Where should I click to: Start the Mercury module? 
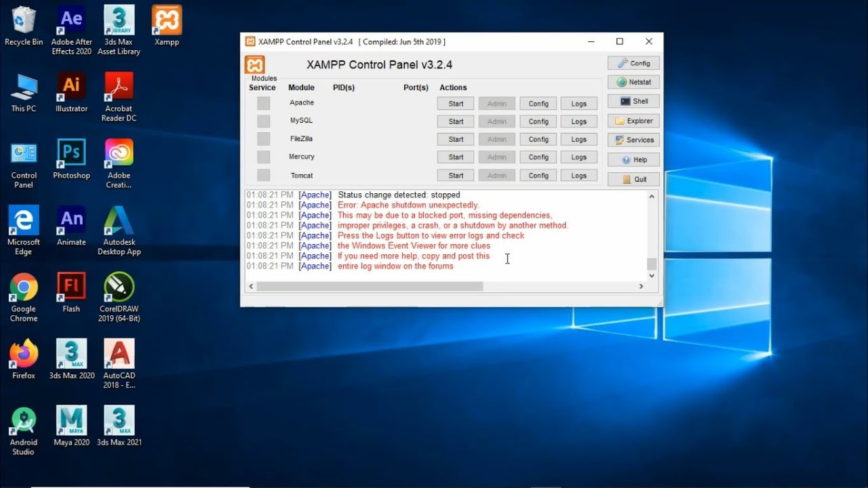point(456,157)
